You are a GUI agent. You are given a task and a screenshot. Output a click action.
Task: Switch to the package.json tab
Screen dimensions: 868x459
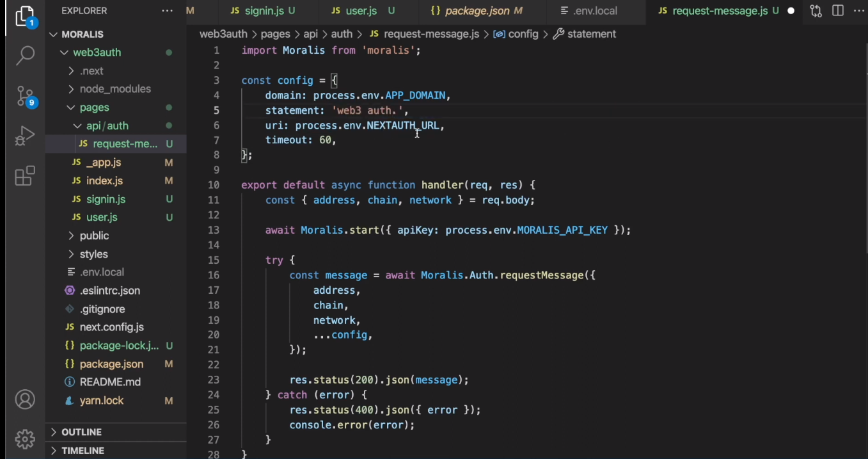point(476,11)
